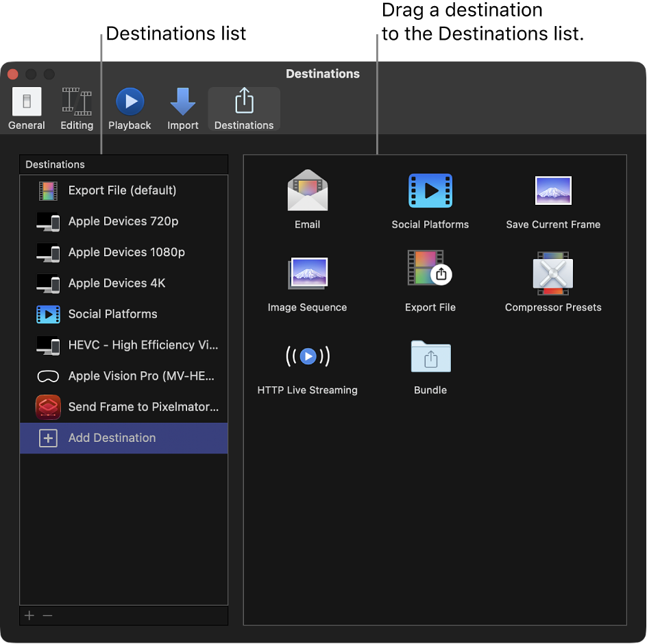Select the Export File icon in the grid
This screenshot has height=644, width=647.
(430, 267)
